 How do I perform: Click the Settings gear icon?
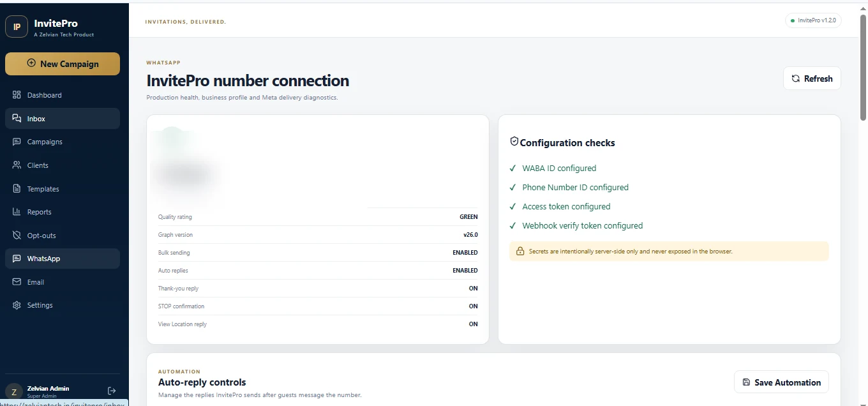tap(17, 305)
